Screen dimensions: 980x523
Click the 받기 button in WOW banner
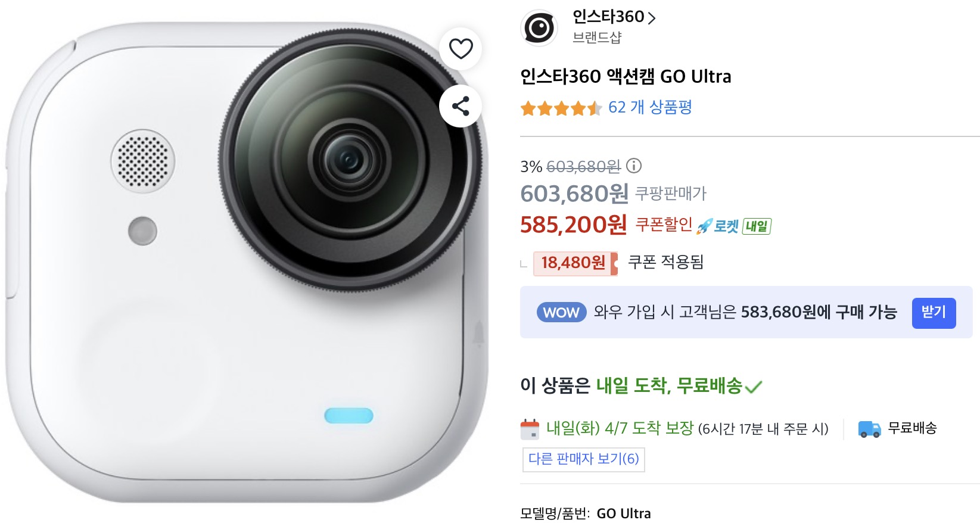tap(934, 313)
